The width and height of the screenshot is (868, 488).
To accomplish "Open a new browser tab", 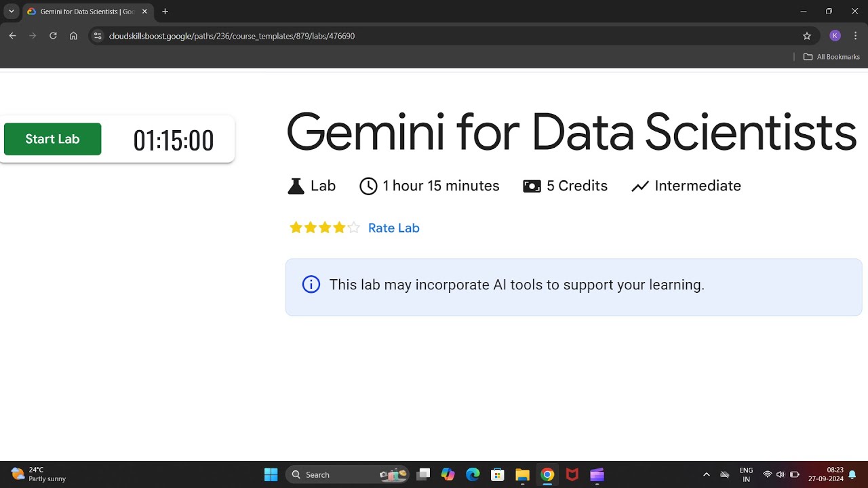I will pyautogui.click(x=165, y=12).
